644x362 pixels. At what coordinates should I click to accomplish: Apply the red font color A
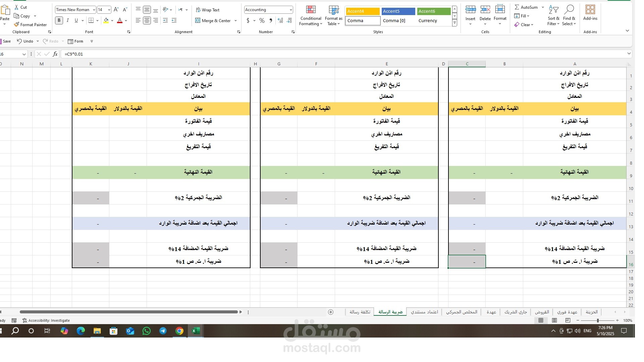120,20
